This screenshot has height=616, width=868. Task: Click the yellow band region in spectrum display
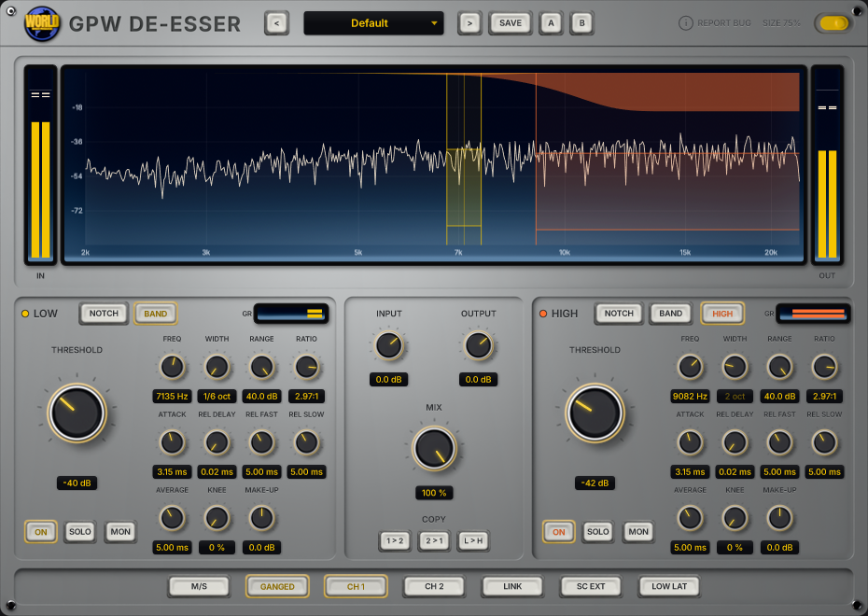point(464,187)
